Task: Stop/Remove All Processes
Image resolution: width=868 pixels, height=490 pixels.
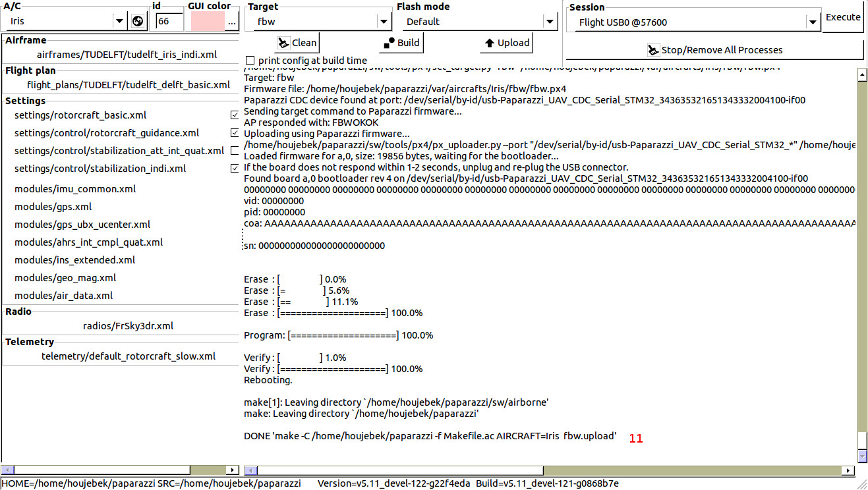Action: click(714, 50)
